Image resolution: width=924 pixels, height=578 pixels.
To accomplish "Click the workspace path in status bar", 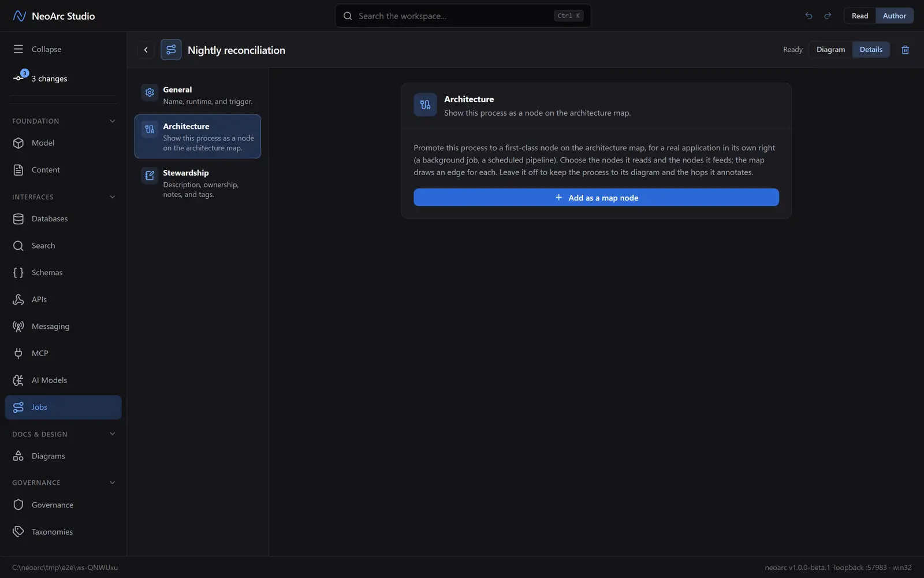I will coord(65,568).
